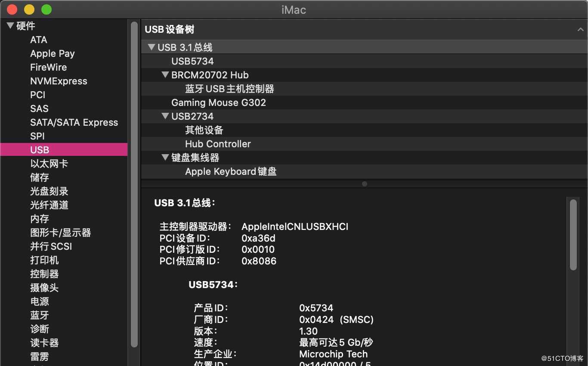Select the highlighted USB sidebar item

coord(64,150)
